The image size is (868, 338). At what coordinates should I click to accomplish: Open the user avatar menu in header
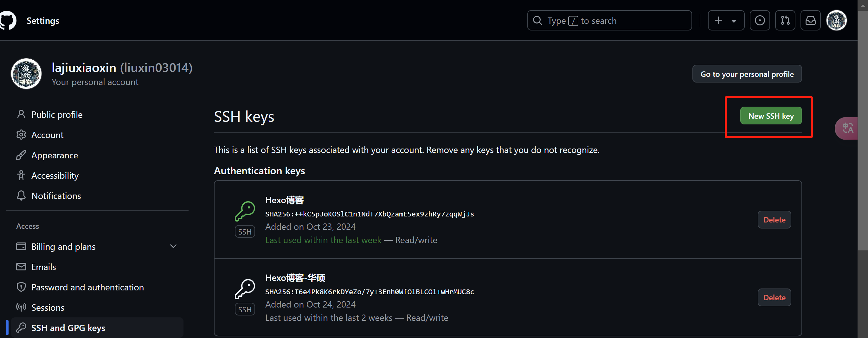click(836, 21)
